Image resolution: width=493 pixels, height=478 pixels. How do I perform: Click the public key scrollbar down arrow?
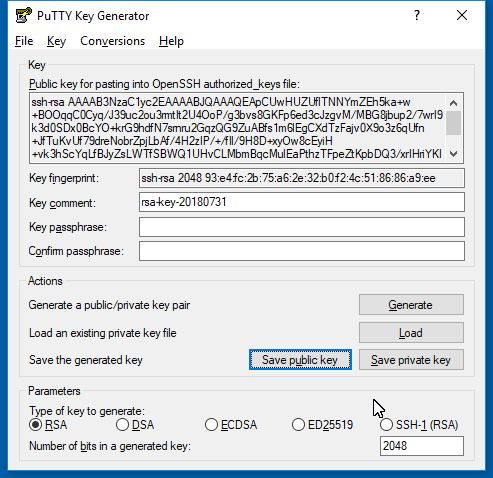(x=453, y=154)
